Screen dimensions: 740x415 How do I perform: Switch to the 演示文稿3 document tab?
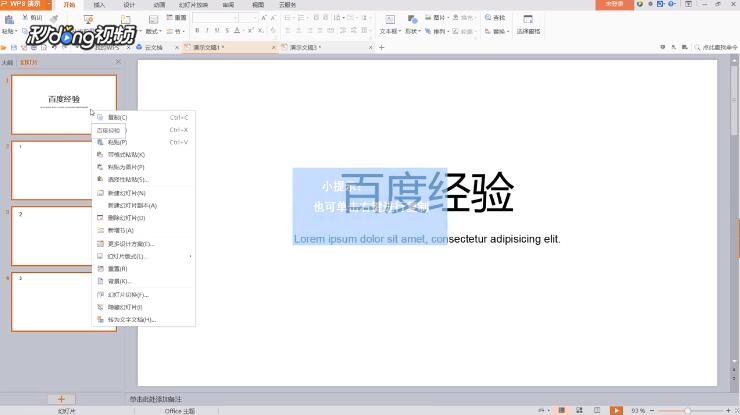click(303, 48)
